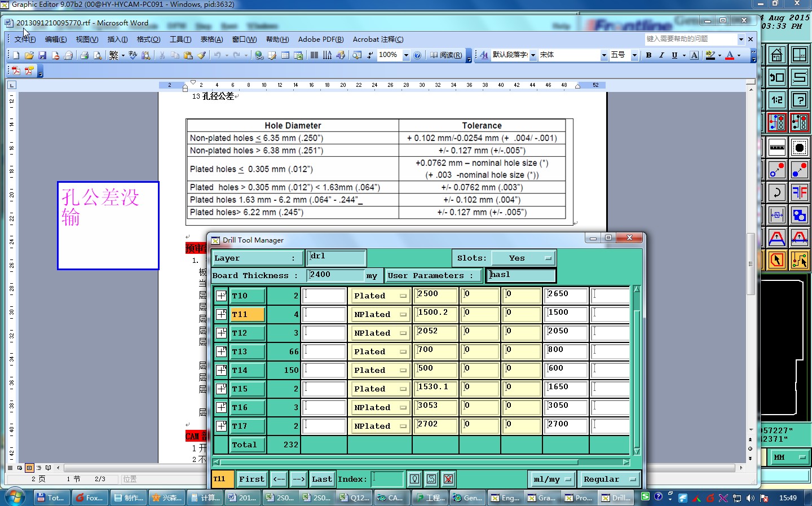Open Print Preview in the Word toolbar
The height and width of the screenshot is (506, 812).
pos(98,55)
